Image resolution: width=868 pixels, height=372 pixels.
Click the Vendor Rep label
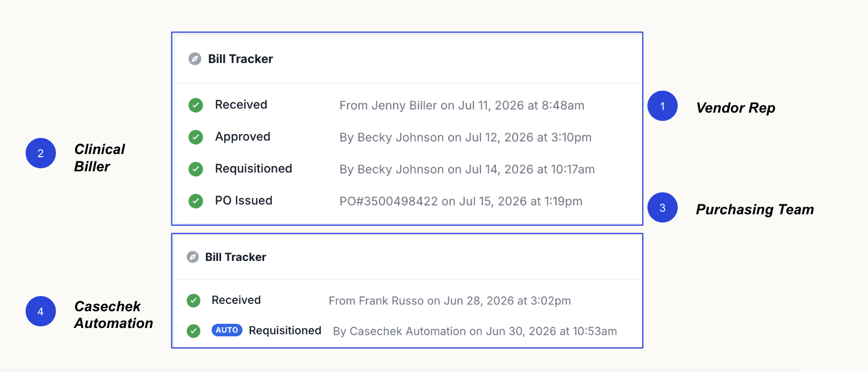click(735, 108)
